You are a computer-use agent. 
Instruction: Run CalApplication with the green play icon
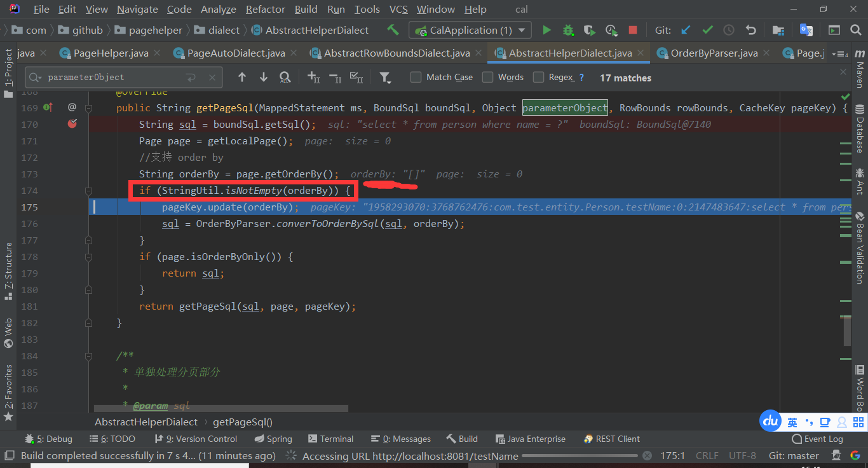546,30
